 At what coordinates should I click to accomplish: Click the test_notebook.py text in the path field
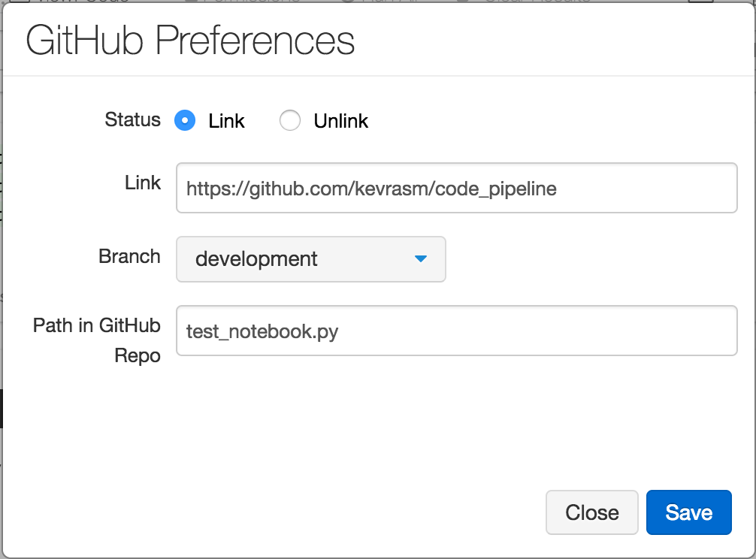[262, 331]
